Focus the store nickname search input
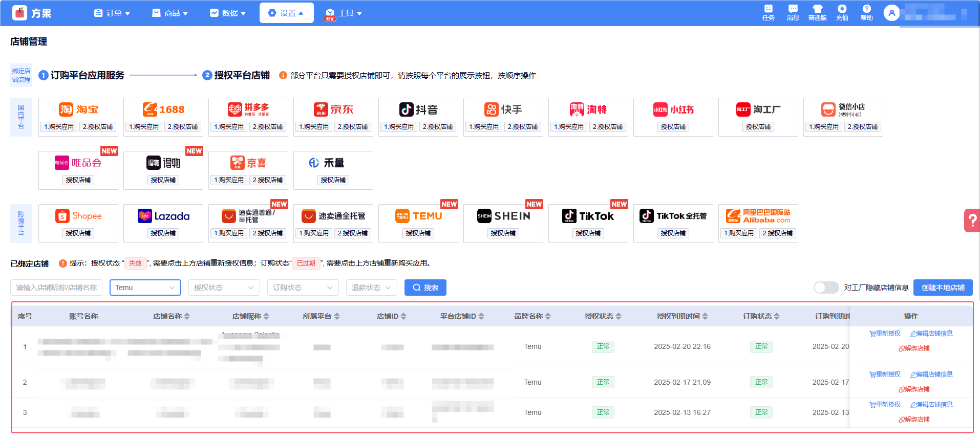The image size is (980, 441). pos(56,288)
